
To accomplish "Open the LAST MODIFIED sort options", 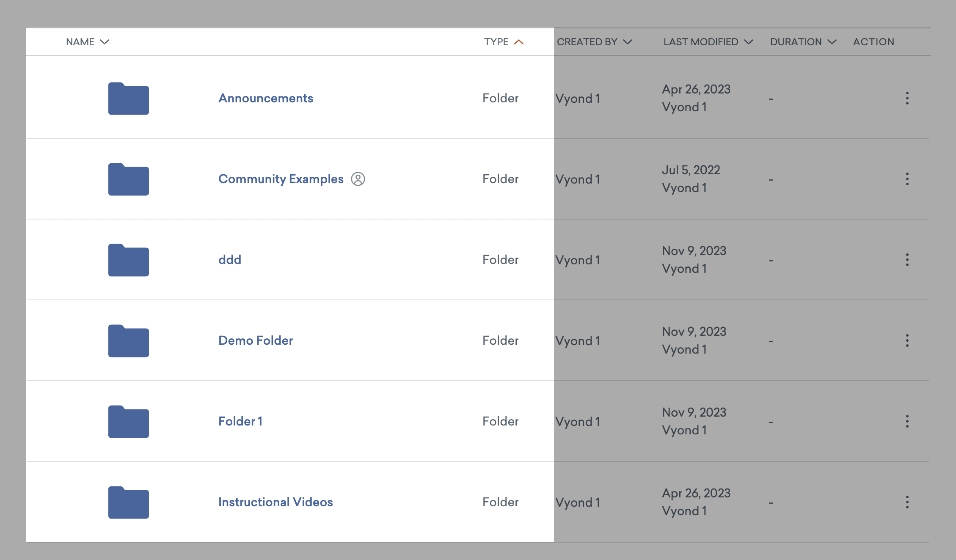I will (x=748, y=42).
